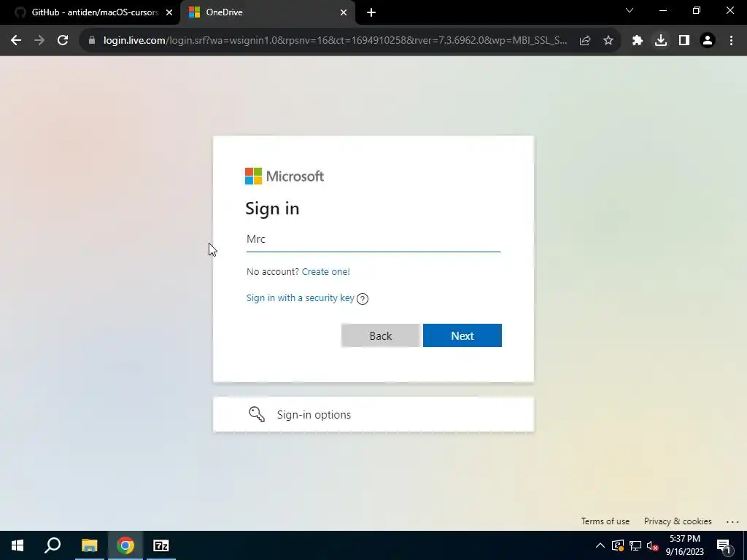Viewport: 747px width, 560px height.
Task: Click network icon in system tray
Action: [x=635, y=545]
